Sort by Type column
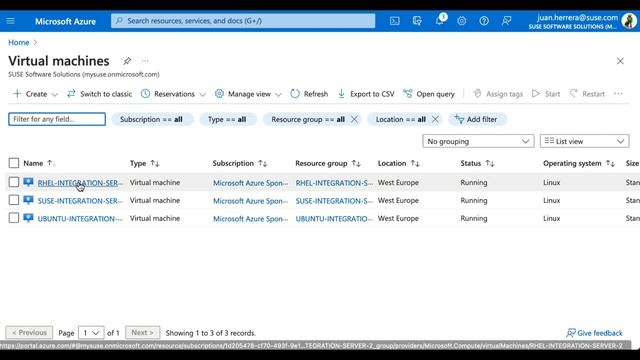The height and width of the screenshot is (360, 640). point(155,163)
